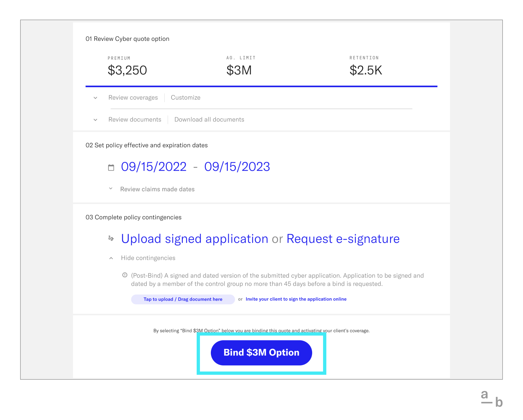The image size is (523, 420).
Task: Collapse the Hide contingencies chevron
Action: point(111,258)
